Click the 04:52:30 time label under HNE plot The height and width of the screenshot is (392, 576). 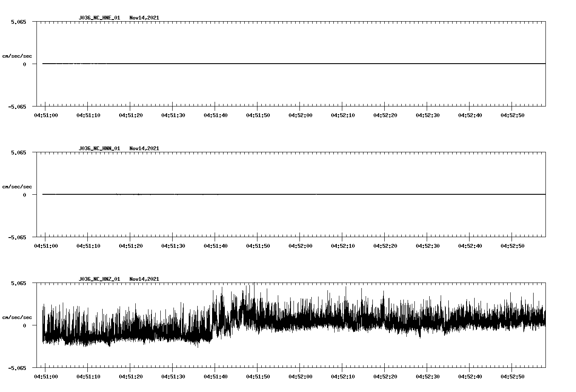(428, 115)
